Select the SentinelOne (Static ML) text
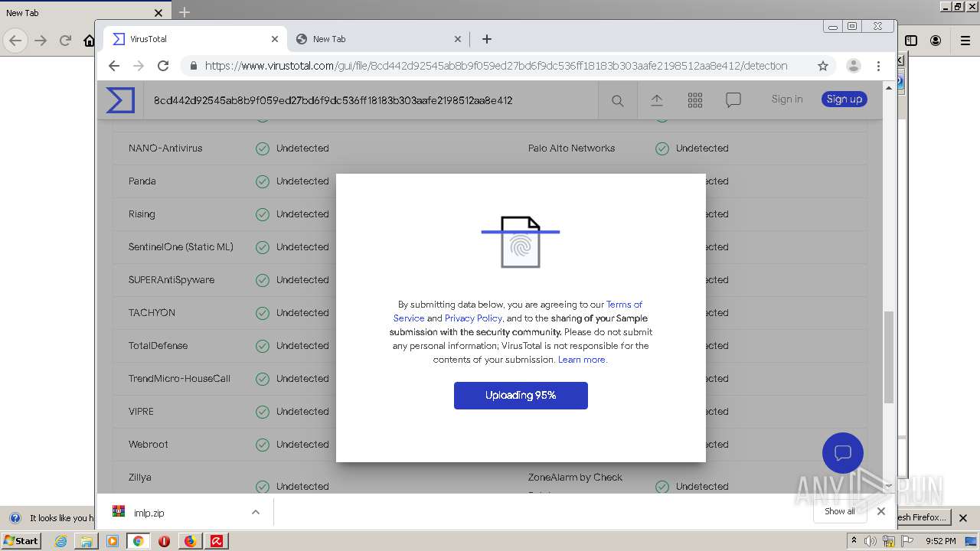 pyautogui.click(x=181, y=247)
